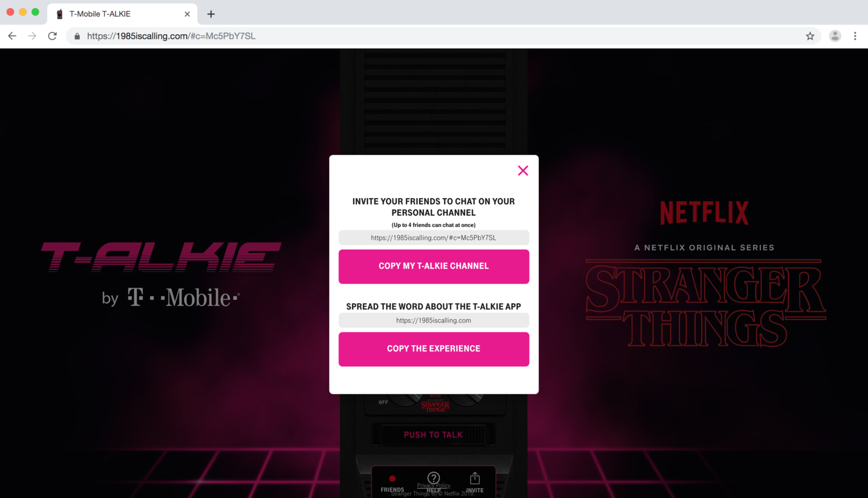Click the browser address bar URL

coord(171,36)
